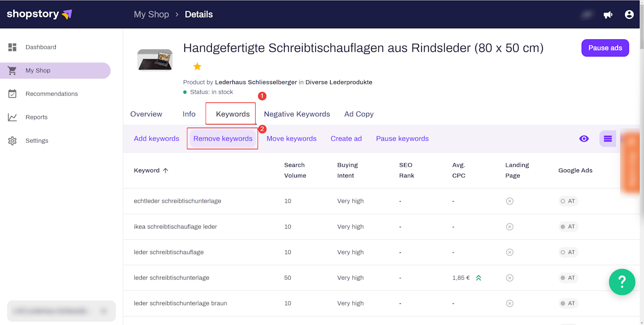Click the Dashboard grid icon in sidebar
This screenshot has width=644, height=325.
click(13, 47)
